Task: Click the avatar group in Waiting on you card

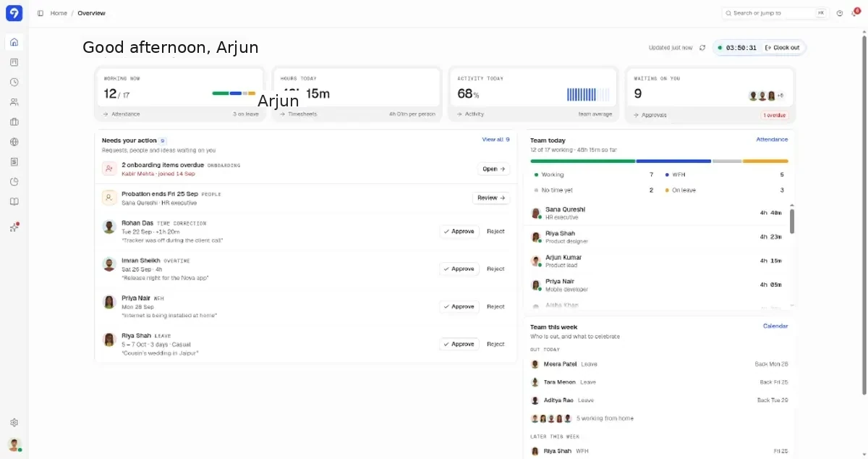Action: pos(765,96)
